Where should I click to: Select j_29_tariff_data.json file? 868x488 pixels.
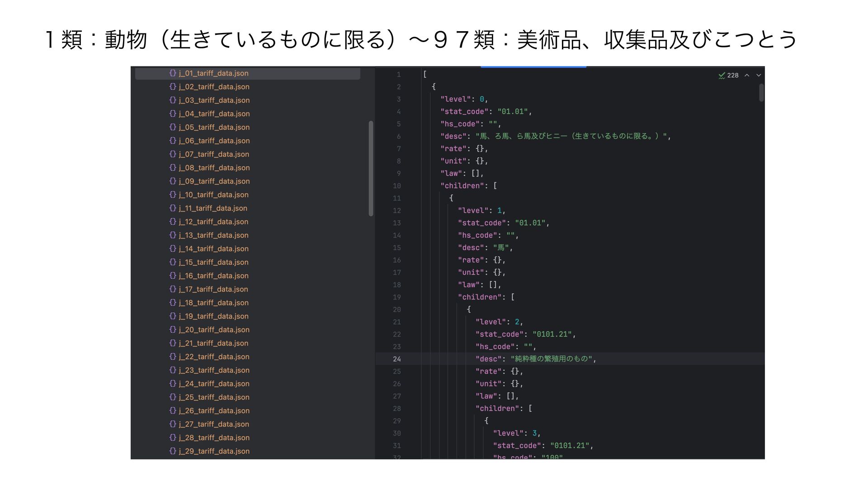pos(209,451)
